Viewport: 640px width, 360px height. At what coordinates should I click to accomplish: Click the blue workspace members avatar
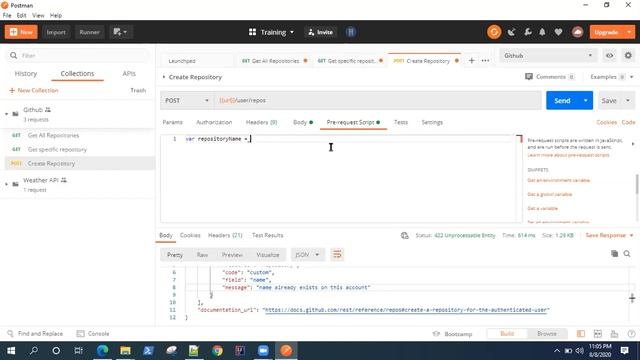(351, 32)
